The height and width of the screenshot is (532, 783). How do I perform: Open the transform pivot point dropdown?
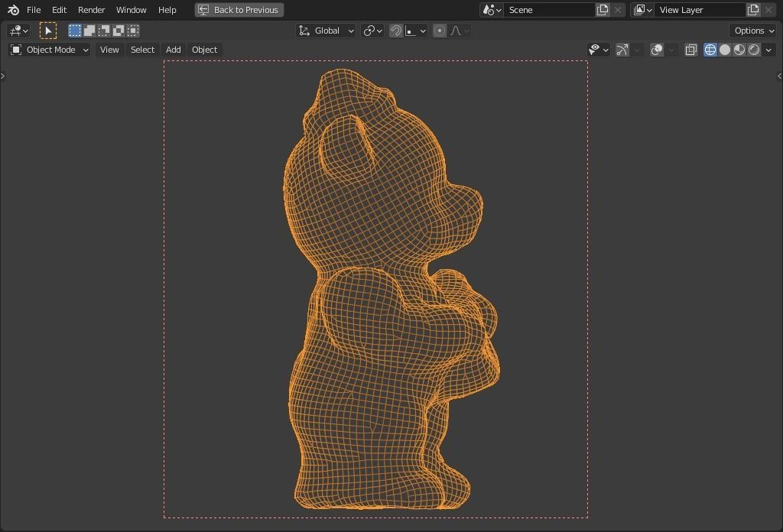pyautogui.click(x=372, y=31)
